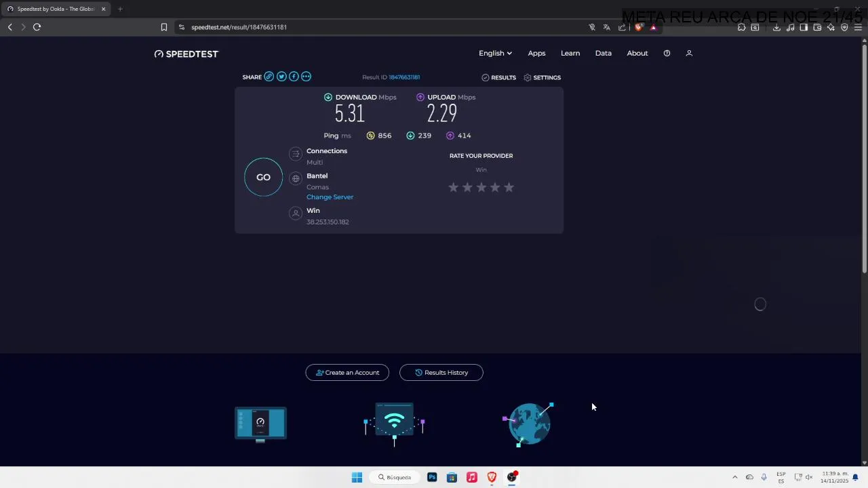
Task: Rate provider one star
Action: click(x=453, y=187)
